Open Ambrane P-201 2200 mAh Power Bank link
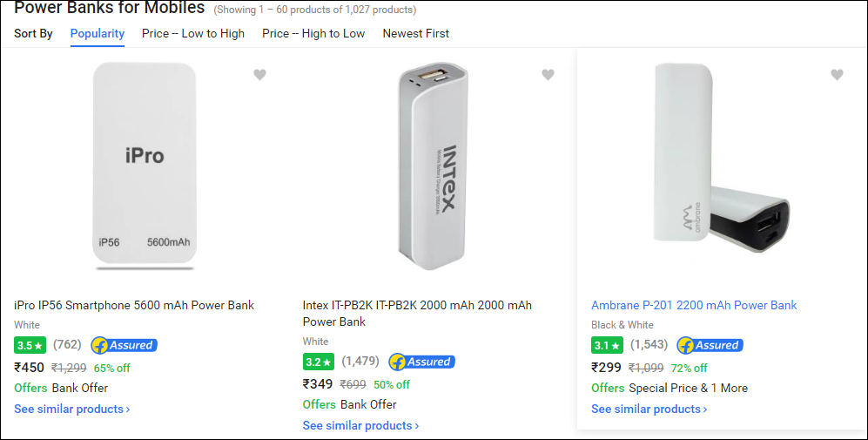The image size is (868, 440). tap(694, 305)
